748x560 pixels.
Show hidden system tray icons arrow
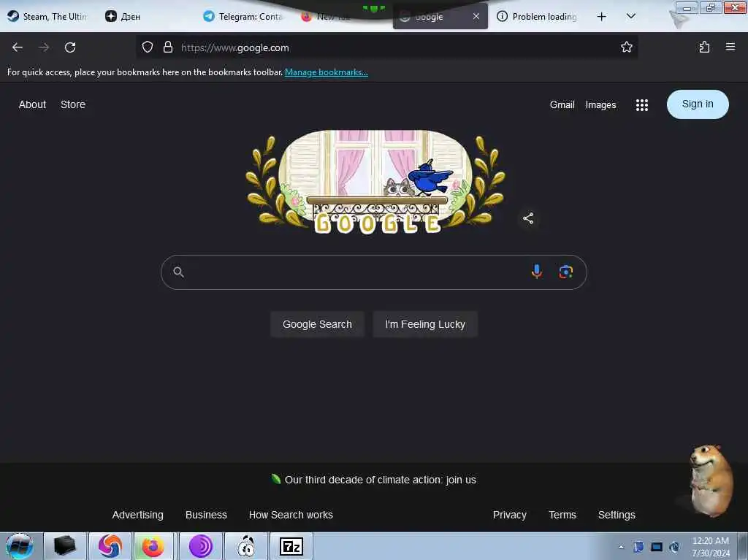point(621,547)
